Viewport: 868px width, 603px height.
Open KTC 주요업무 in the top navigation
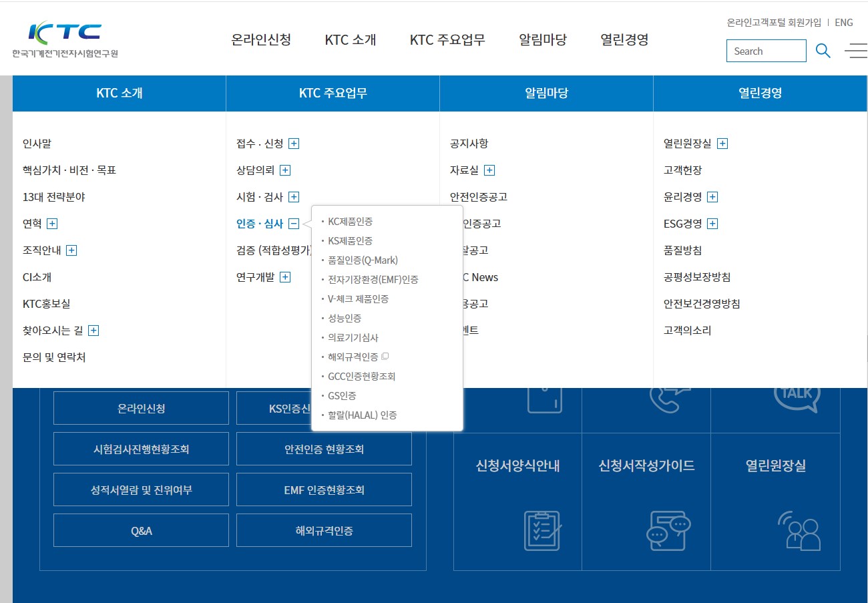447,39
